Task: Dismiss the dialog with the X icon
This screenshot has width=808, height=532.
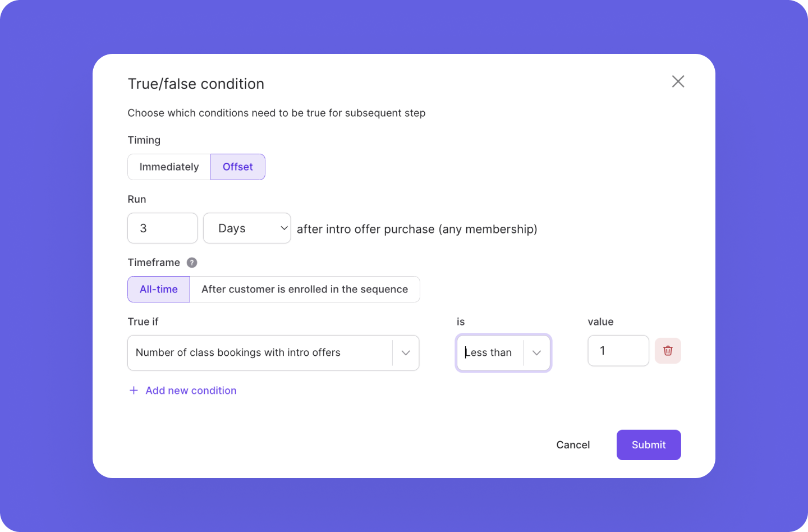Action: (x=678, y=81)
